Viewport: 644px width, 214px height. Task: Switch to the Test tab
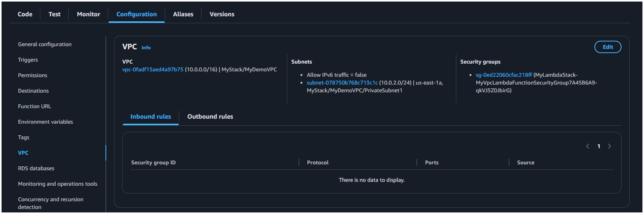(x=54, y=14)
